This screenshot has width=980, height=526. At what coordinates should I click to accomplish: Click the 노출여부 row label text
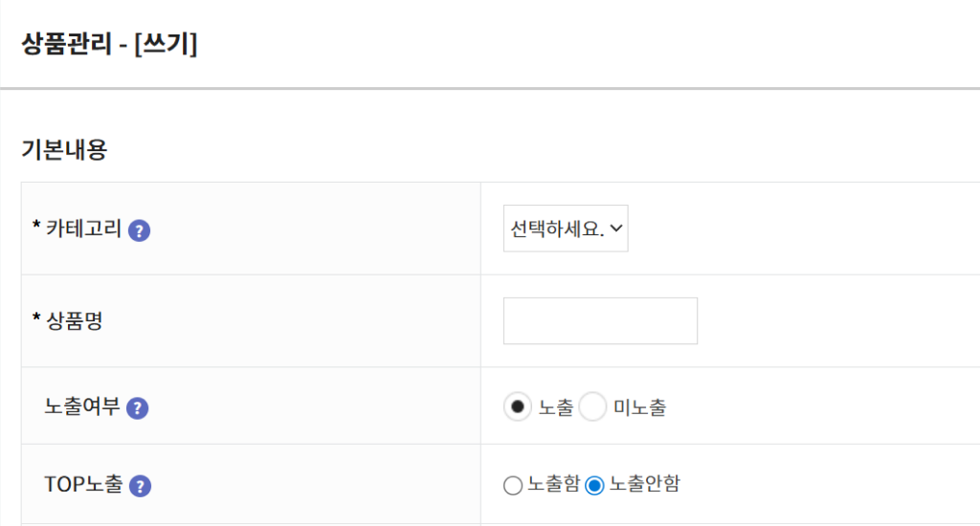(82, 407)
